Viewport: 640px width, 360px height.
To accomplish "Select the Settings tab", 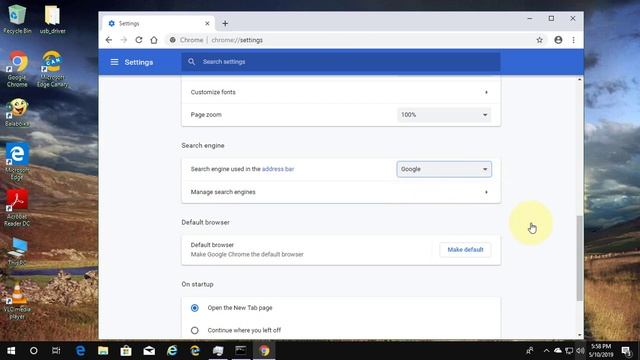I will click(159, 24).
